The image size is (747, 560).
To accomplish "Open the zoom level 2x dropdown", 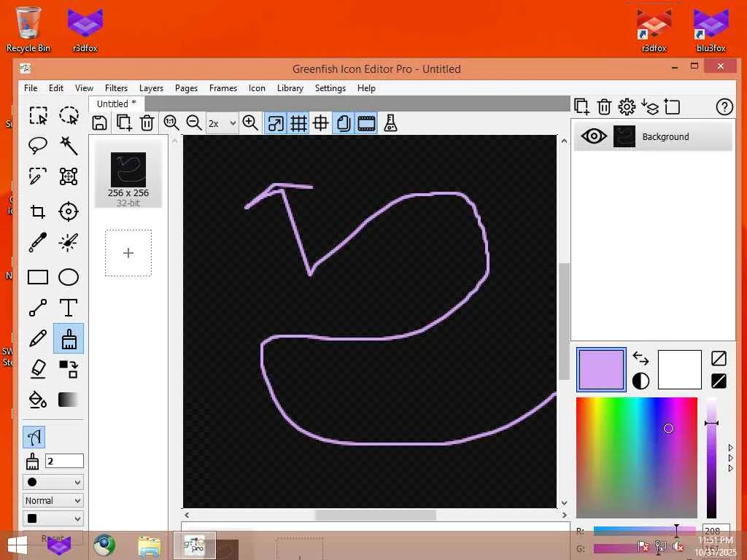I will 222,123.
